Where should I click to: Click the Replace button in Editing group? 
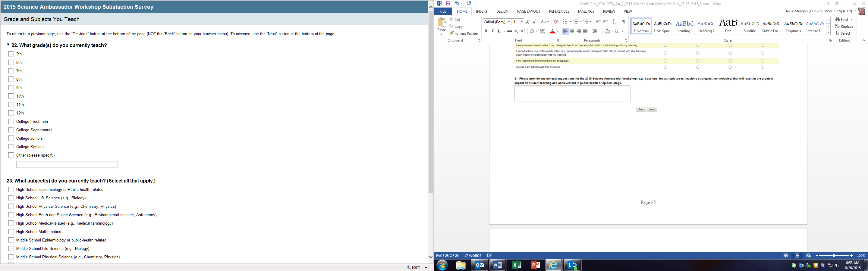(x=844, y=26)
